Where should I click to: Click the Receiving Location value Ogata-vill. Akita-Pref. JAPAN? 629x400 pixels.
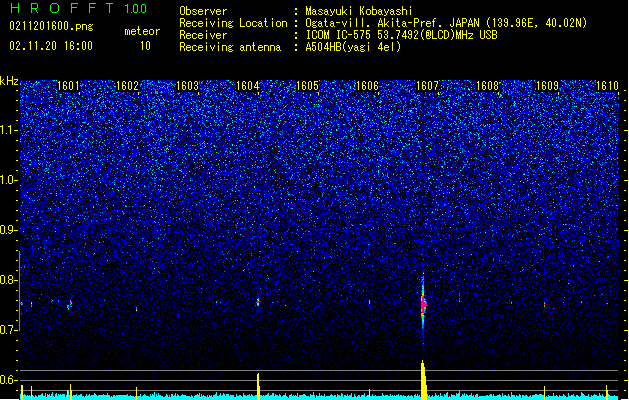446,23
